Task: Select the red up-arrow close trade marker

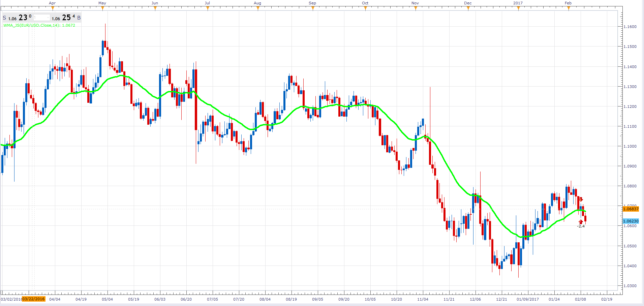Action: point(581,221)
